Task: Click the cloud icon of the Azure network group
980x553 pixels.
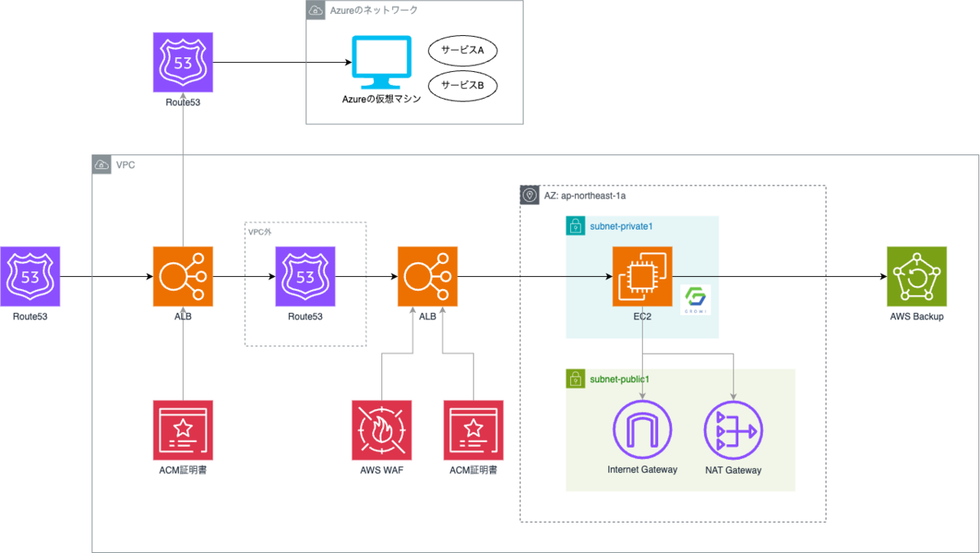Action: [x=315, y=10]
